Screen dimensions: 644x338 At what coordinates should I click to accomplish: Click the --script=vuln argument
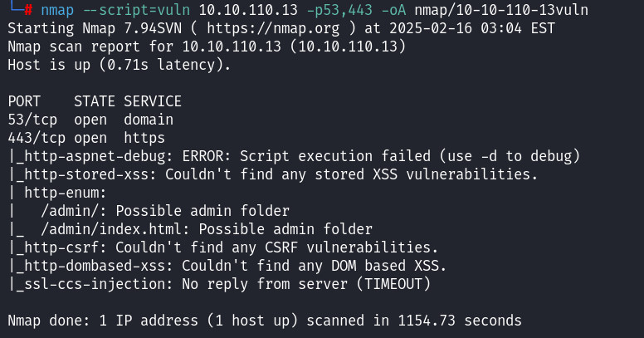(x=127, y=11)
